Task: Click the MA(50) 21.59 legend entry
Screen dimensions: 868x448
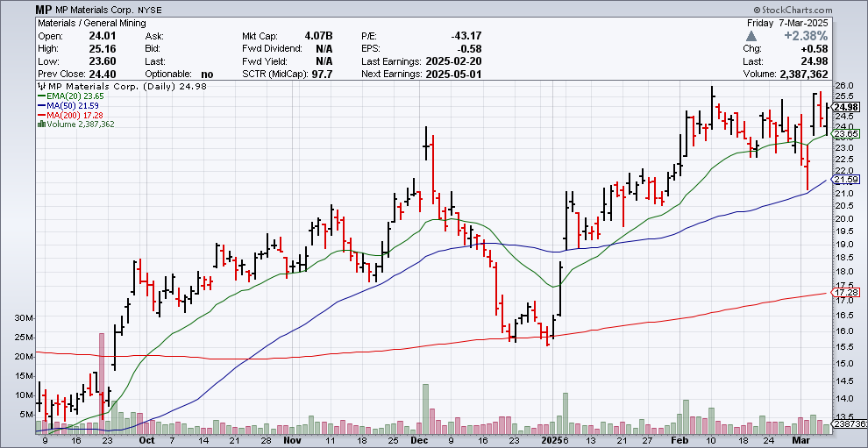Action: pos(68,105)
